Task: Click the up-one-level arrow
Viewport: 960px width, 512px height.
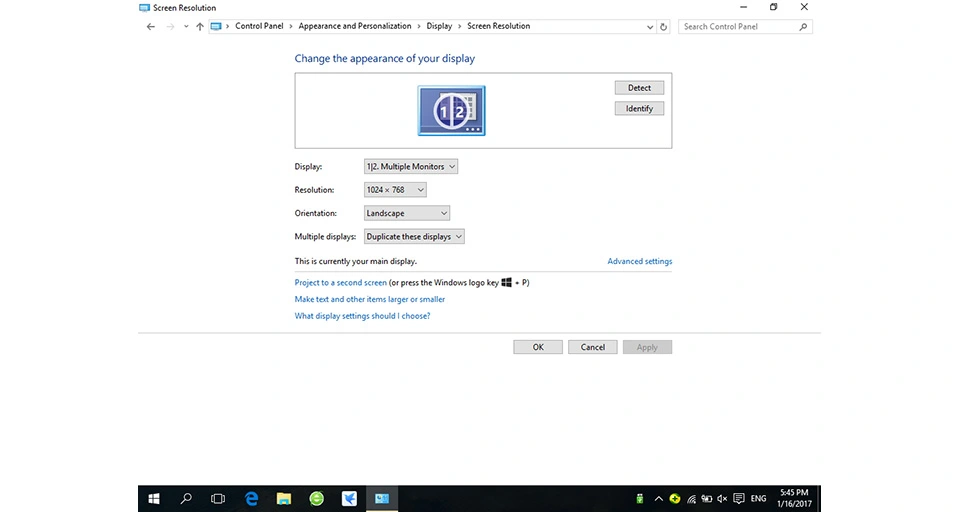Action: pyautogui.click(x=200, y=26)
